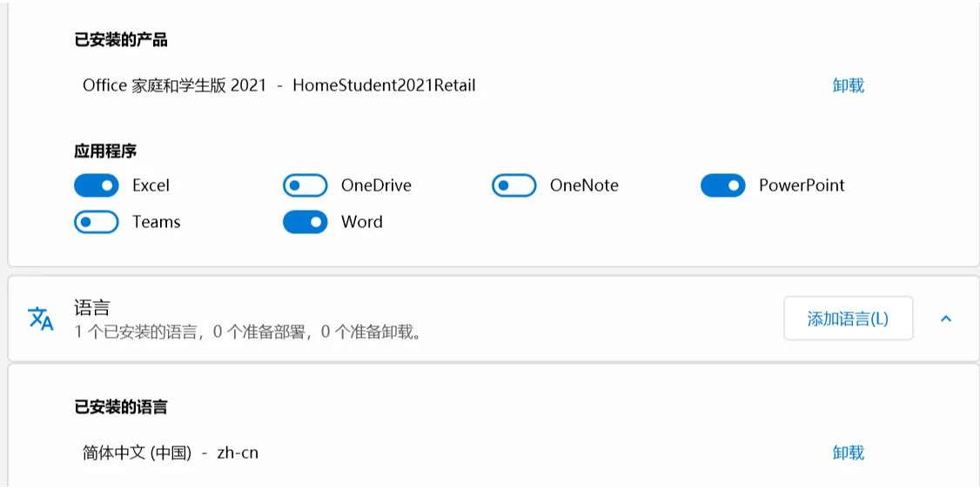Viewport: 980px width, 490px height.
Task: Click the 已安装的语言 heading
Action: pos(121,408)
